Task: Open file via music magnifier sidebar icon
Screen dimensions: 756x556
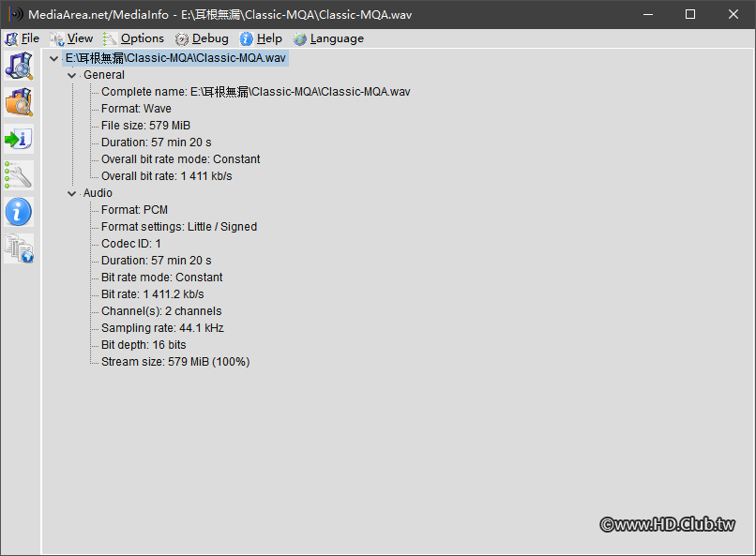Action: click(x=19, y=66)
